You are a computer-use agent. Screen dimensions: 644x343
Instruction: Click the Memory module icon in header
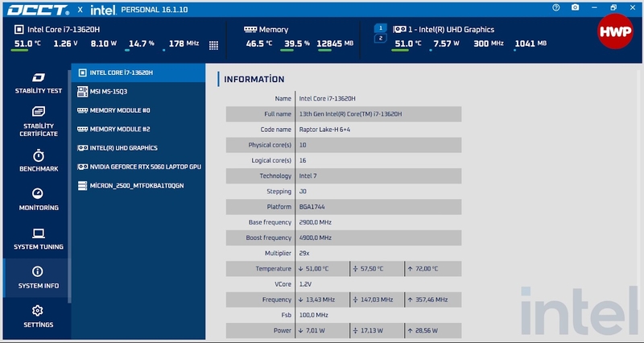tap(250, 30)
